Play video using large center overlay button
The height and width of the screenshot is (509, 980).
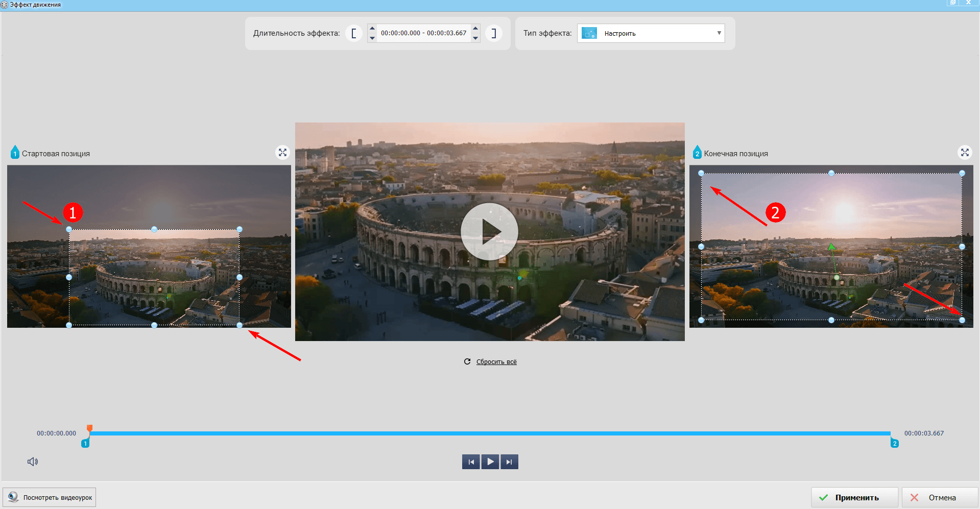(x=489, y=232)
